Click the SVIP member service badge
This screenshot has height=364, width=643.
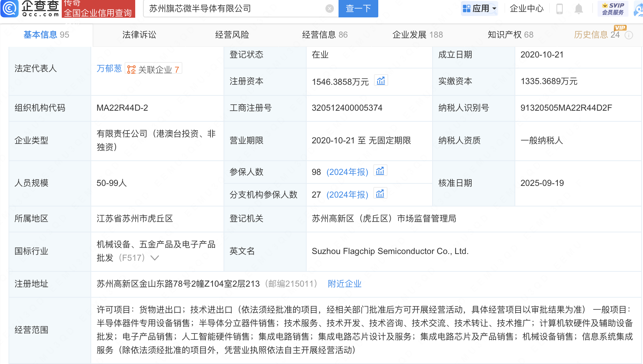pos(613,9)
